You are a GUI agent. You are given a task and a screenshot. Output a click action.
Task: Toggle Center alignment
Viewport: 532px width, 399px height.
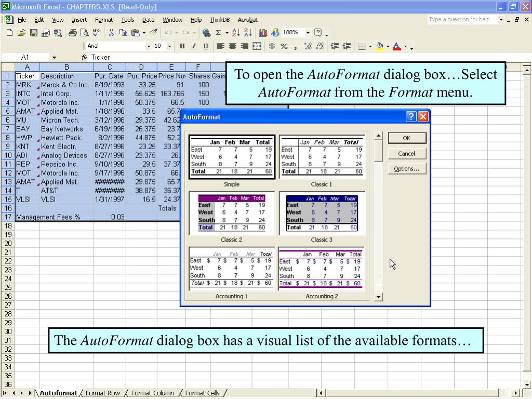pyautogui.click(x=232, y=46)
